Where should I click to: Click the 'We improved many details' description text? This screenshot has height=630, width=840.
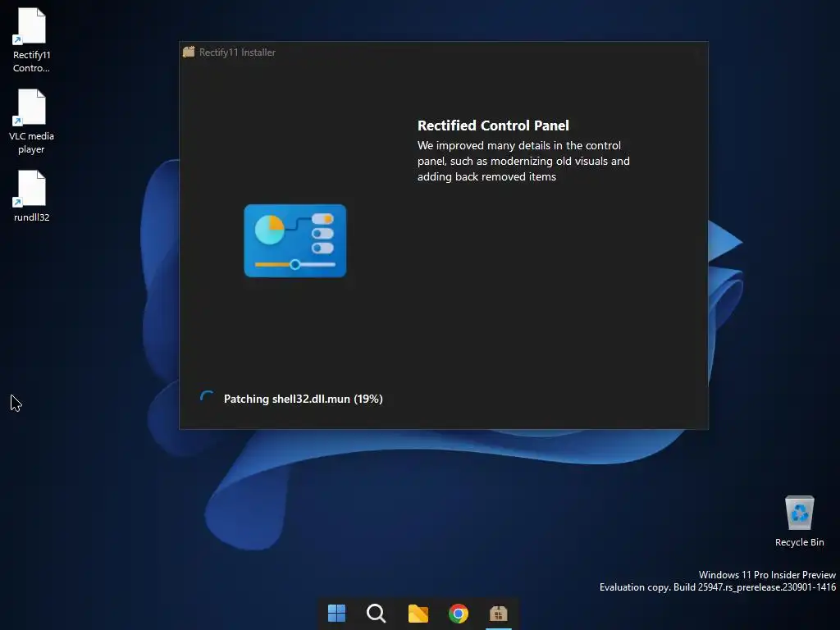coord(523,161)
